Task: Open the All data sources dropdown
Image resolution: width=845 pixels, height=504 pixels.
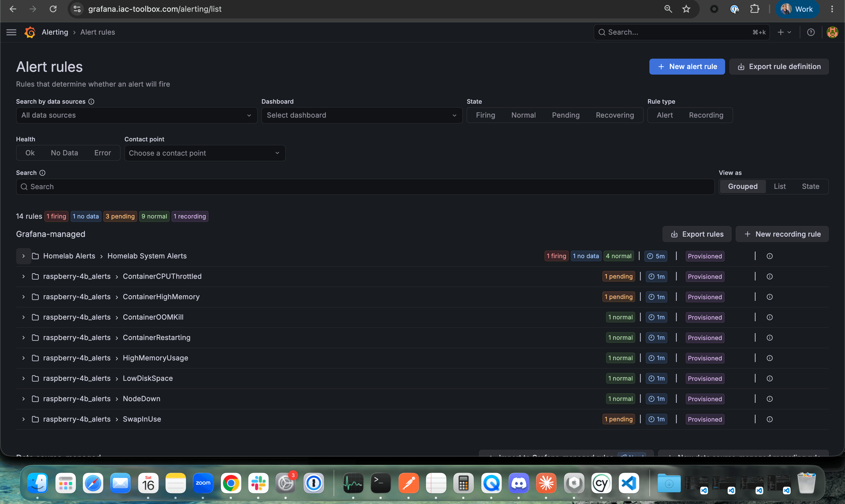Action: (x=137, y=115)
